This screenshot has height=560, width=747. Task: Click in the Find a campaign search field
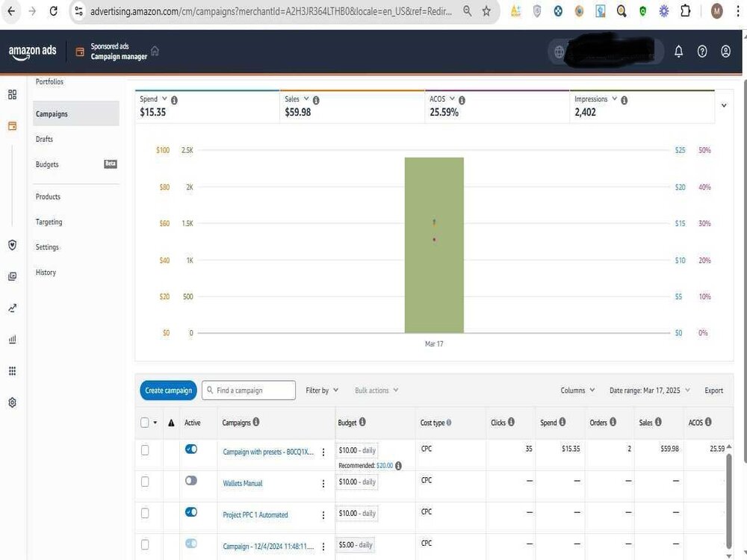pyautogui.click(x=249, y=390)
